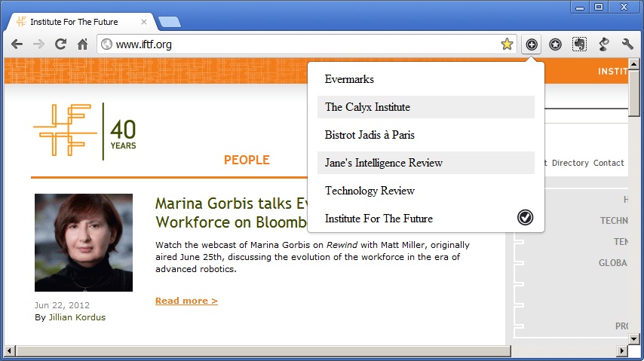This screenshot has height=361, width=644.
Task: Click the IFTF favicon on the tab
Action: tap(21, 21)
